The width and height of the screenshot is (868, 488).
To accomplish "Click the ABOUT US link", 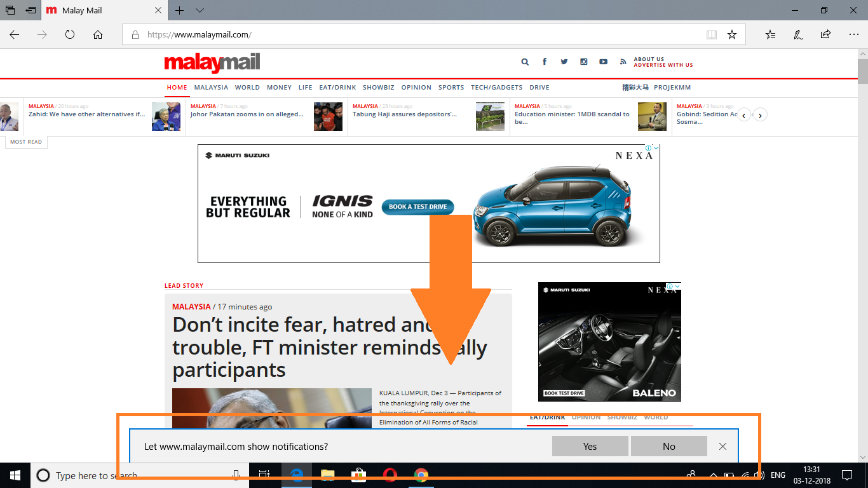I will (649, 59).
